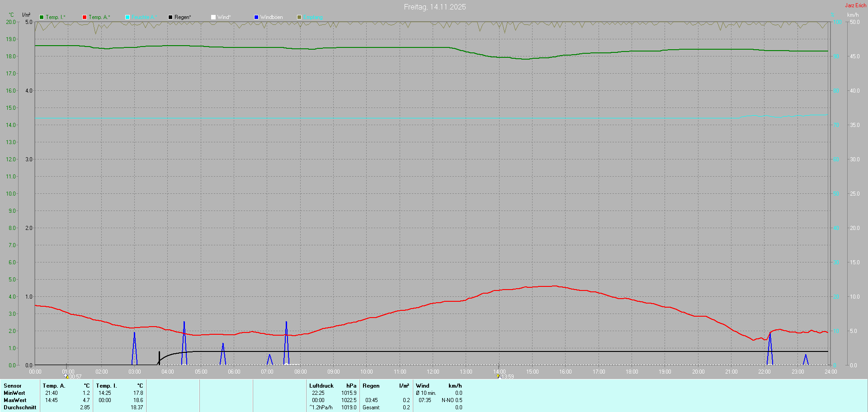Screen dimensions: 868x412
Task: Click the sun marker at 13:59
Action: tap(498, 376)
